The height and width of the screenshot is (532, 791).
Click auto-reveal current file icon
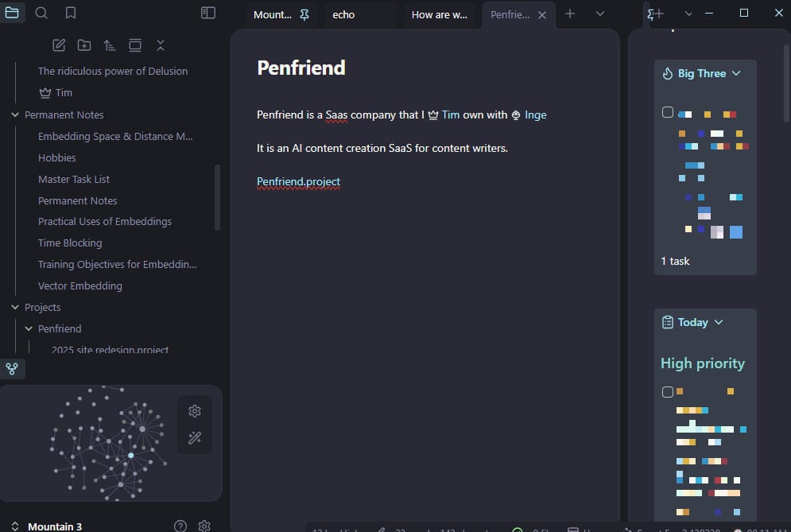pos(134,45)
